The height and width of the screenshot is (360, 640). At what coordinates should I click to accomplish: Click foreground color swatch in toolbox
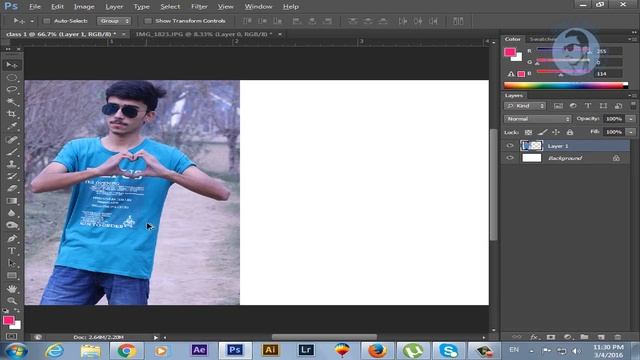(8, 320)
